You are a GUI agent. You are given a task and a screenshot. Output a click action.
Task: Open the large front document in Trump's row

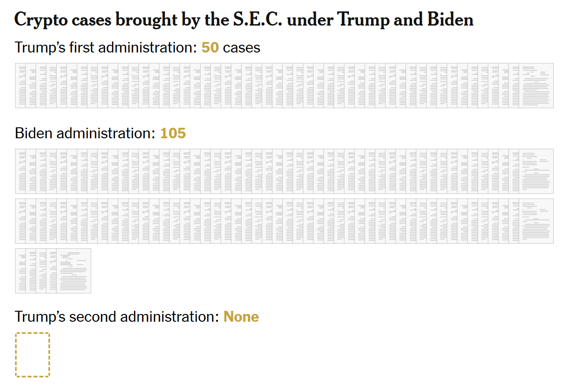pos(536,86)
